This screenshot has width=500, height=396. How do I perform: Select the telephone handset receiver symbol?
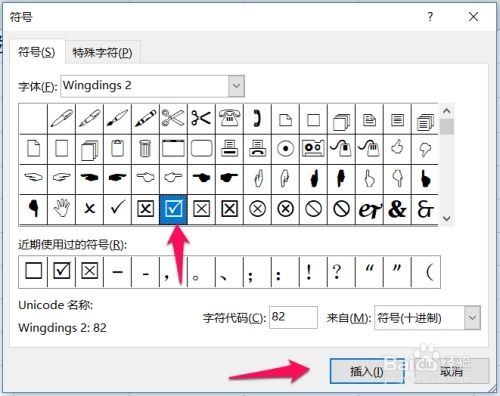(x=257, y=119)
